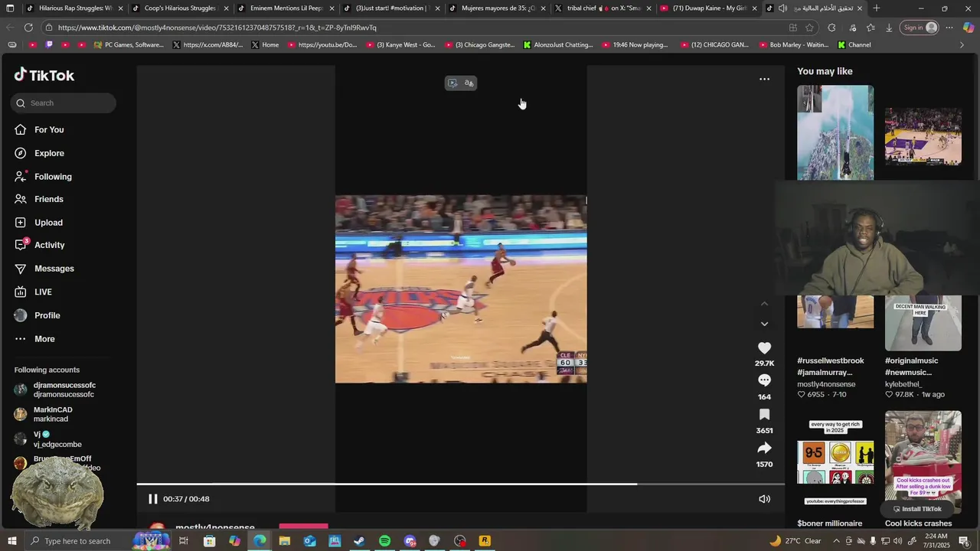Pause the video playback
Viewport: 980px width, 551px height.
152,499
